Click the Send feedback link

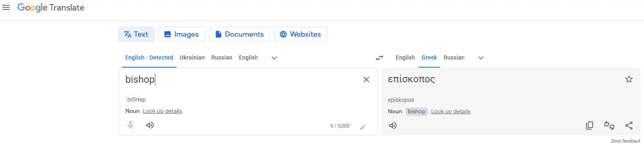click(625, 141)
